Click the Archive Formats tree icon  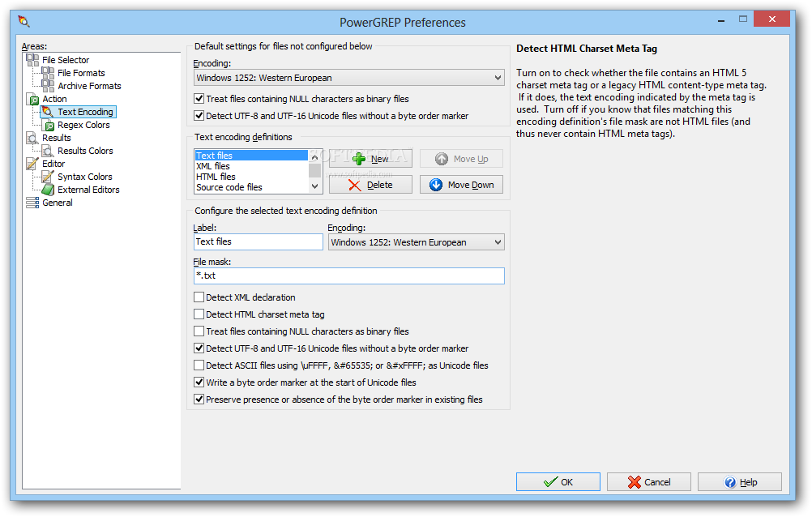tap(48, 85)
